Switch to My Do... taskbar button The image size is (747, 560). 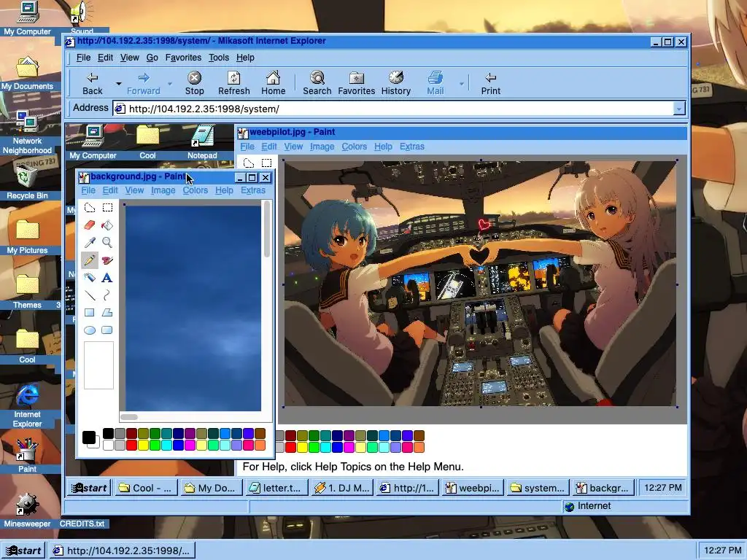[210, 488]
